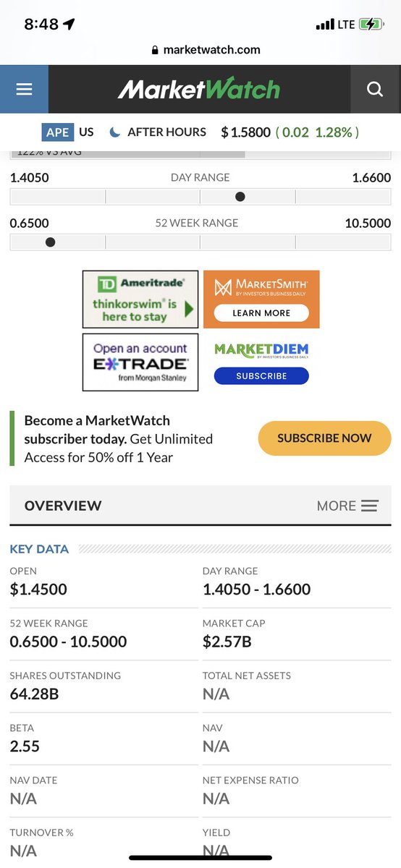Open the MarketWatch logo home link
The height and width of the screenshot is (868, 401).
(x=198, y=89)
